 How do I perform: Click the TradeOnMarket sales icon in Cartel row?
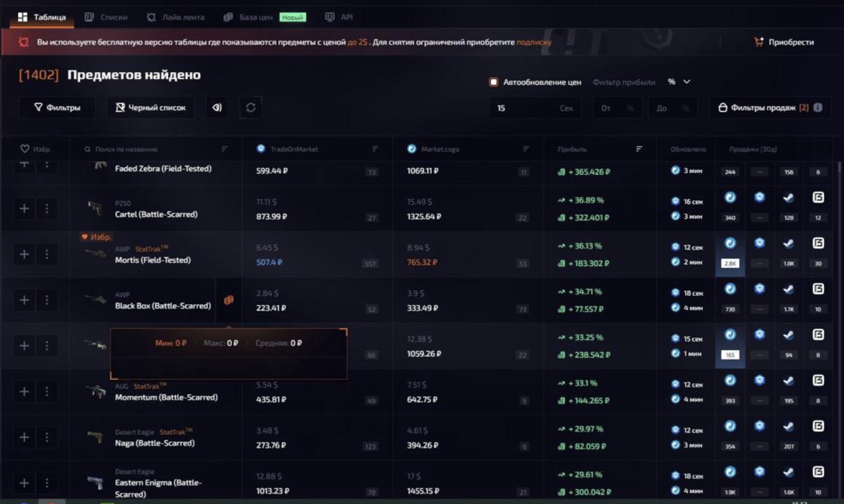[760, 197]
